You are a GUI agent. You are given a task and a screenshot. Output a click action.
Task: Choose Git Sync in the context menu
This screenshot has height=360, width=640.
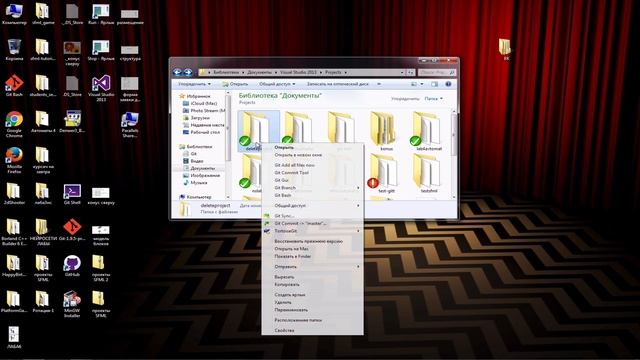pyautogui.click(x=312, y=216)
